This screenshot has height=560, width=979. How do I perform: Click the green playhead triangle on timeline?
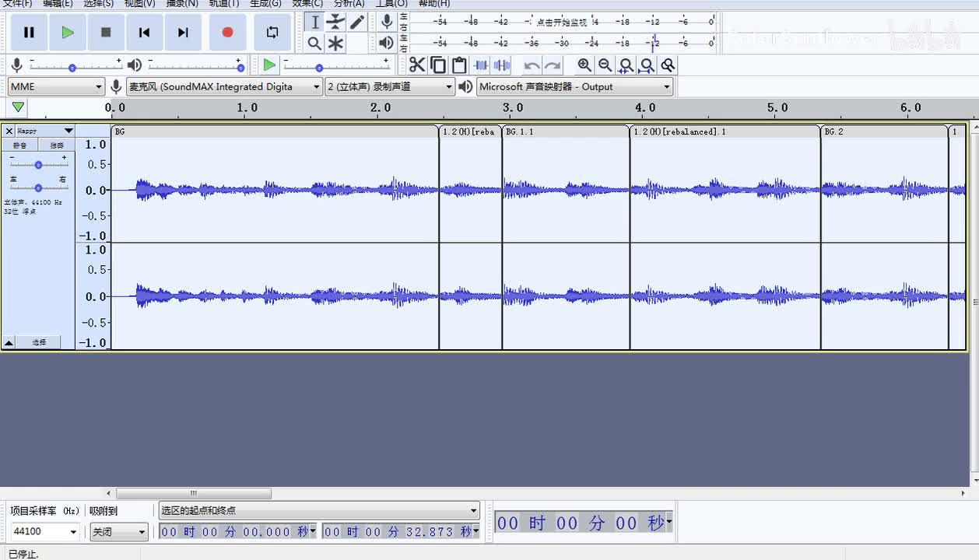click(x=18, y=107)
